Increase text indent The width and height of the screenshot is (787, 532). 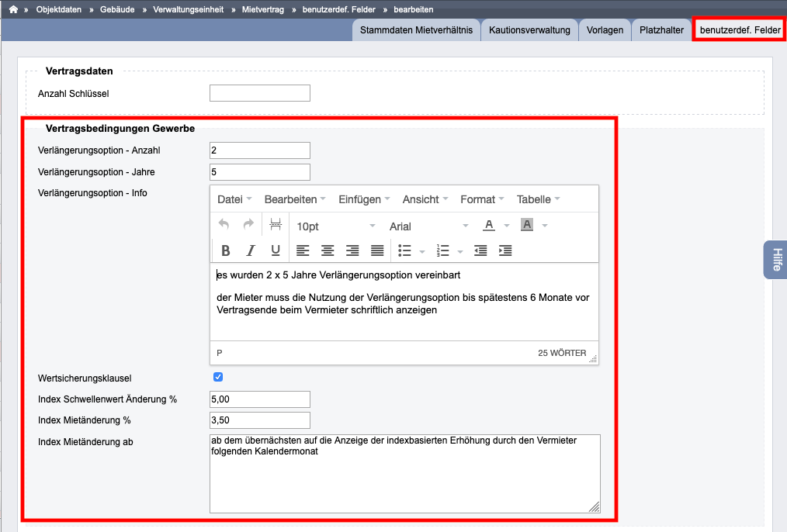coord(505,250)
